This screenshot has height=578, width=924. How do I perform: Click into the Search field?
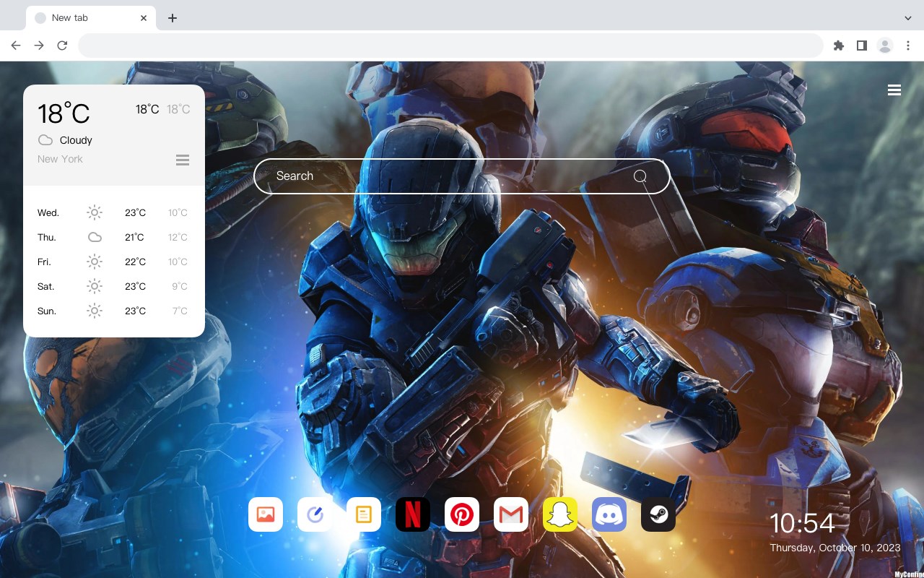(462, 176)
